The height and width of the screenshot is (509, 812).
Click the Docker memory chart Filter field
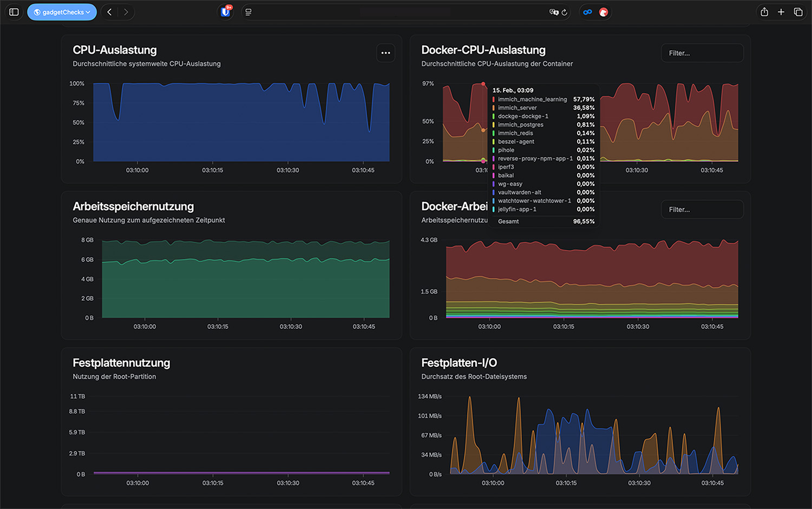(702, 209)
